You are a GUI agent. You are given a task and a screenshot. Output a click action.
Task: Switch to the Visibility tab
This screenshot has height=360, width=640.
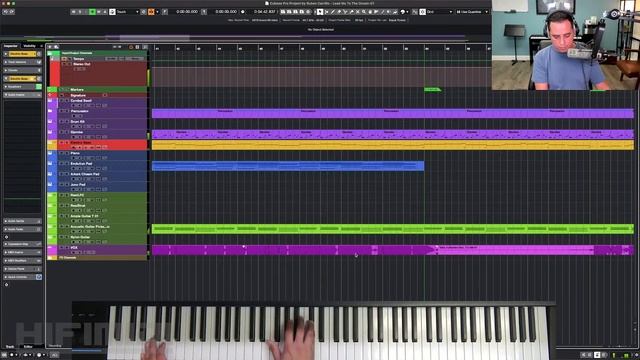point(29,46)
